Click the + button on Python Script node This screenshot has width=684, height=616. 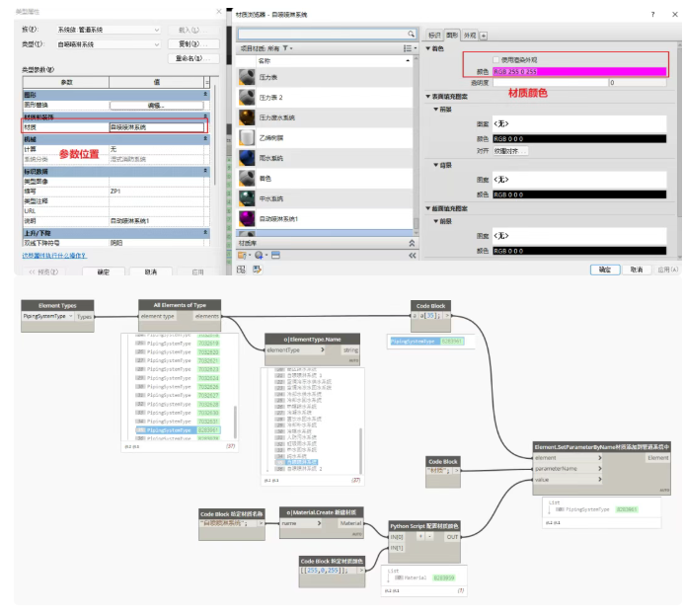pyautogui.click(x=420, y=537)
